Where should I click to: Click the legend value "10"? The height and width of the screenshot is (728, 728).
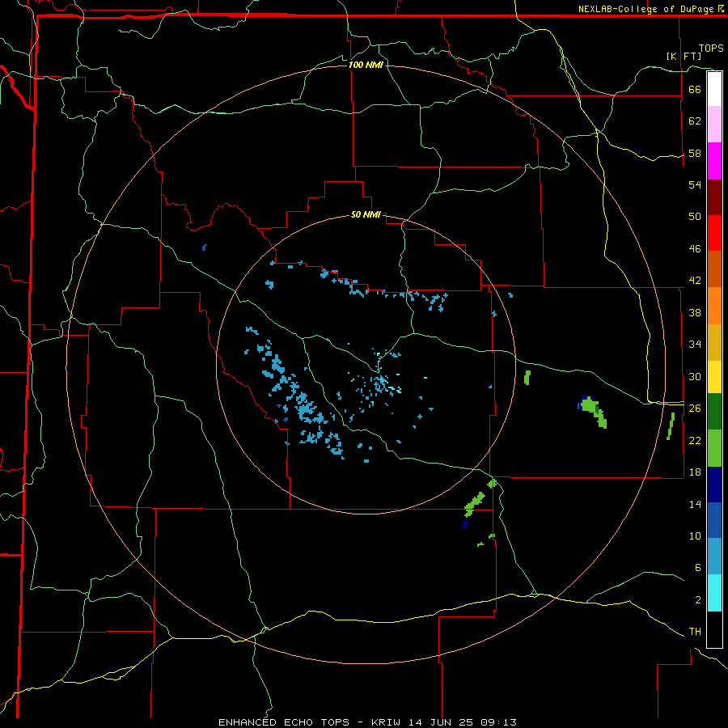[x=695, y=535]
